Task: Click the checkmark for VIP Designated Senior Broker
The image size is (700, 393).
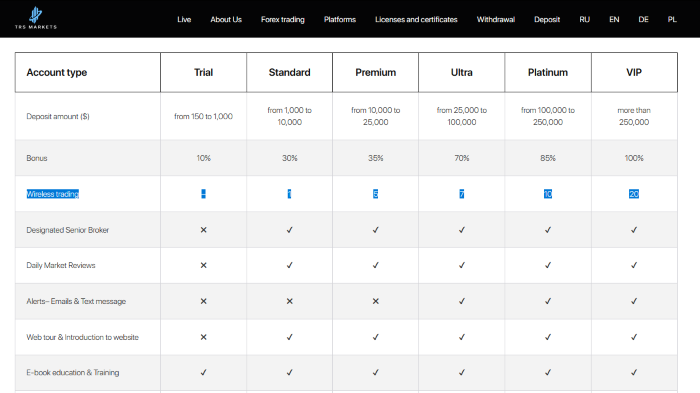Action: pyautogui.click(x=634, y=230)
